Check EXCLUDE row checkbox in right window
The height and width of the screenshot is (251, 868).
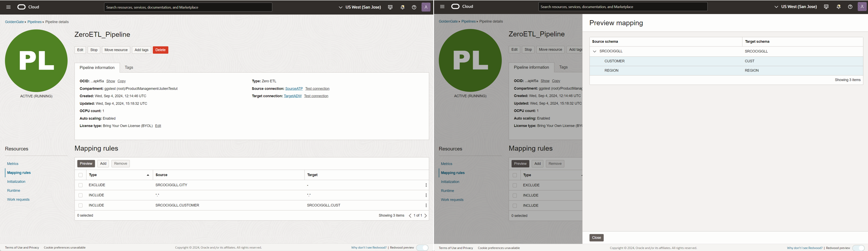click(x=515, y=185)
